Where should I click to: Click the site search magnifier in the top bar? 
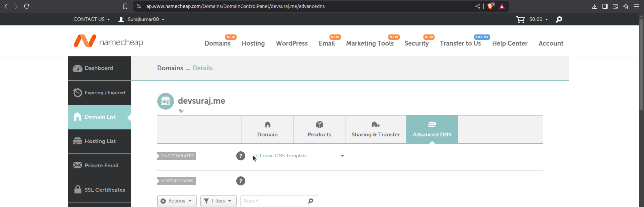pyautogui.click(x=559, y=19)
